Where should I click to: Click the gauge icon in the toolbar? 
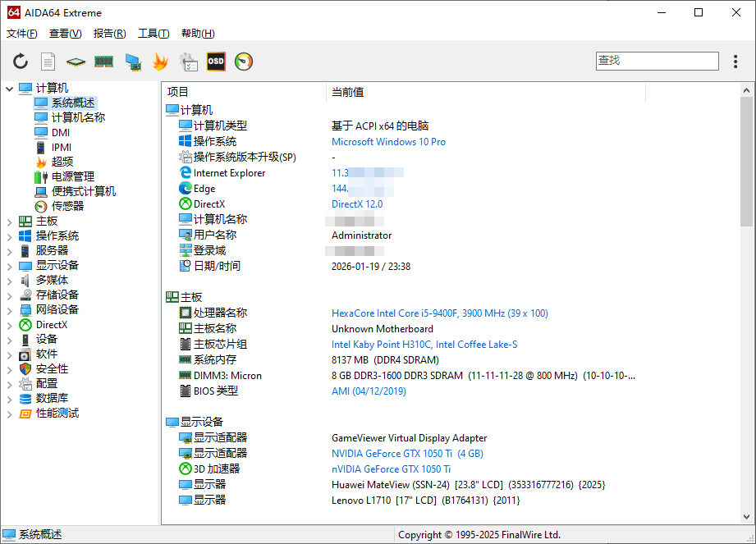[244, 62]
